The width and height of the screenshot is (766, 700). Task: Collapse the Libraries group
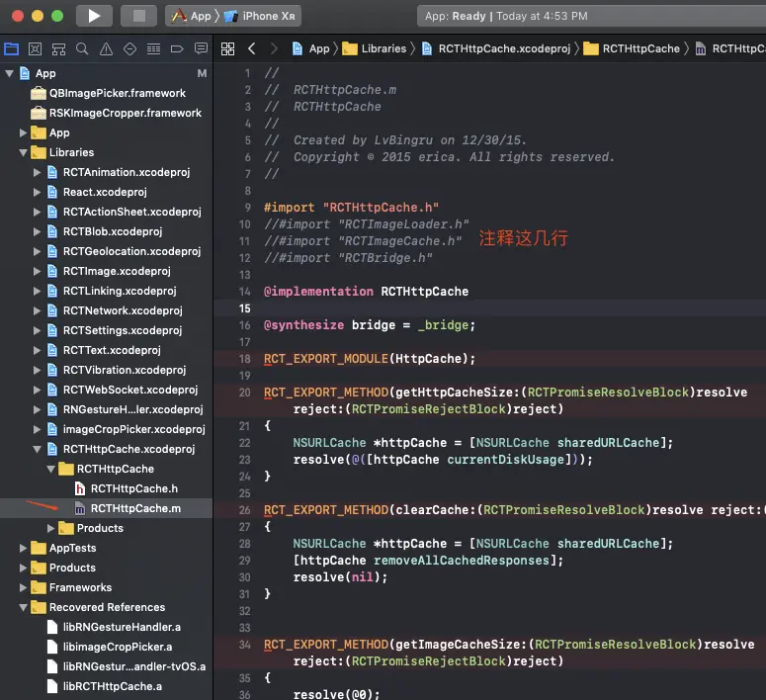click(x=23, y=152)
